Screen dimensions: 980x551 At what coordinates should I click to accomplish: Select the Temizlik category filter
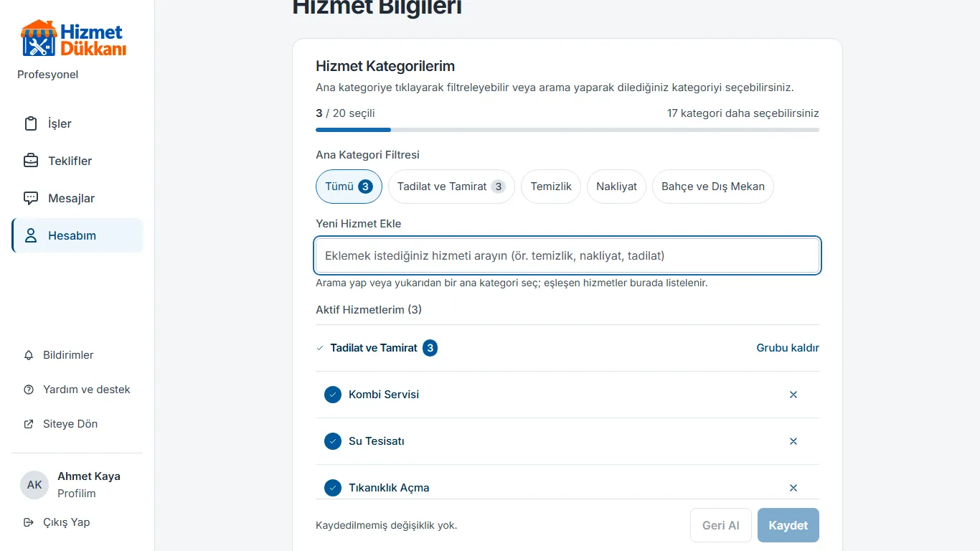(x=551, y=187)
